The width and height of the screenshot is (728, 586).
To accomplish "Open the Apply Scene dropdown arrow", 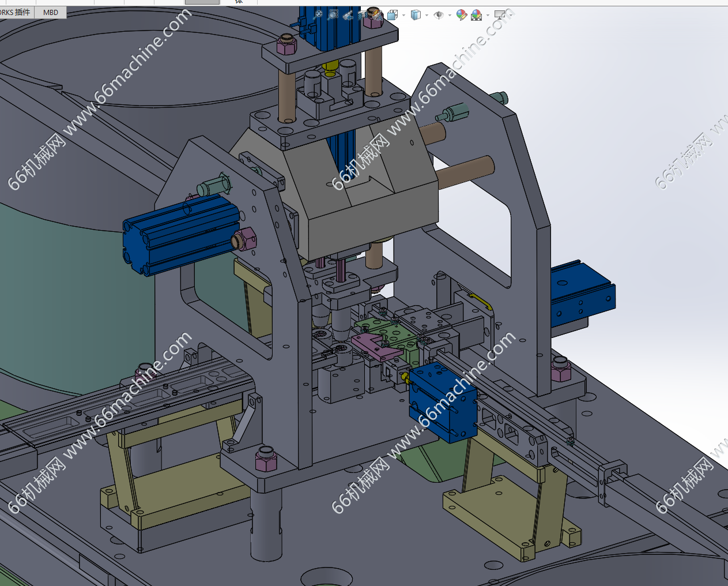I will coord(488,15).
